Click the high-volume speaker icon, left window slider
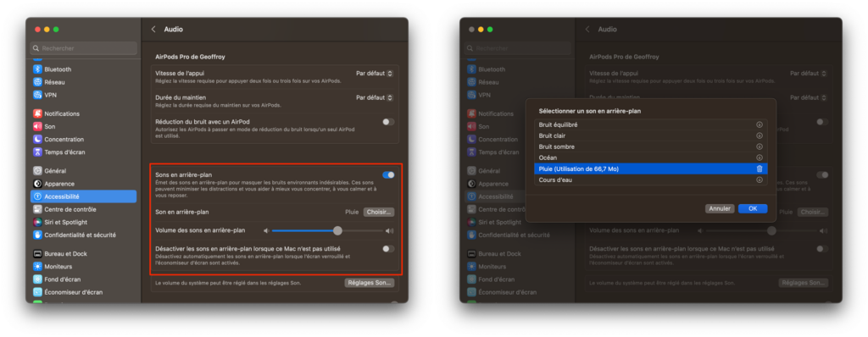Viewport: 868px width, 337px height. [390, 231]
